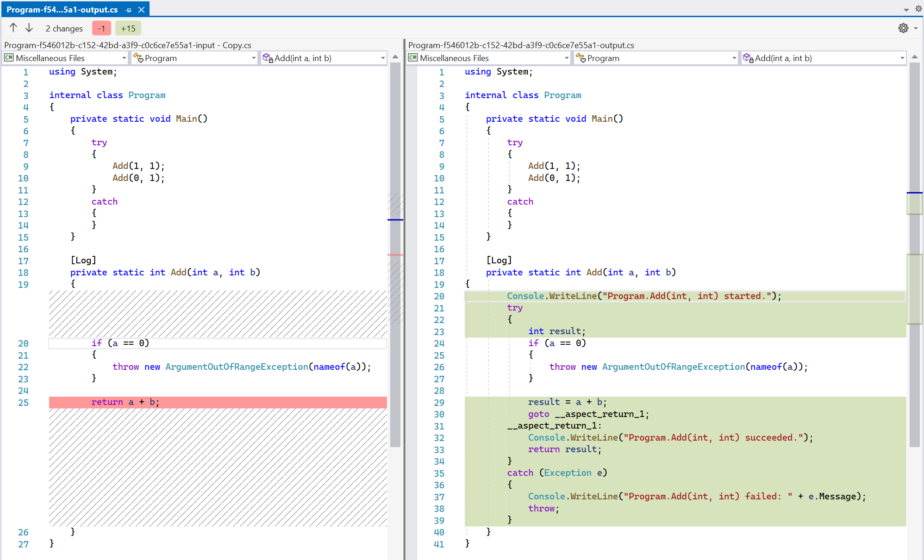Click left pane scrollbar up arrow
924x560 pixels.
pyautogui.click(x=395, y=57)
